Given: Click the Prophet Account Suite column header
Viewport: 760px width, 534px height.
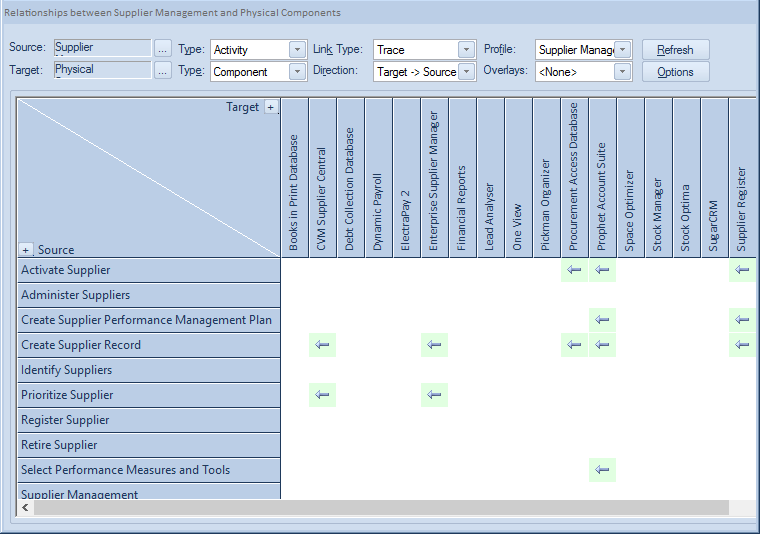Looking at the screenshot, I should (602, 178).
